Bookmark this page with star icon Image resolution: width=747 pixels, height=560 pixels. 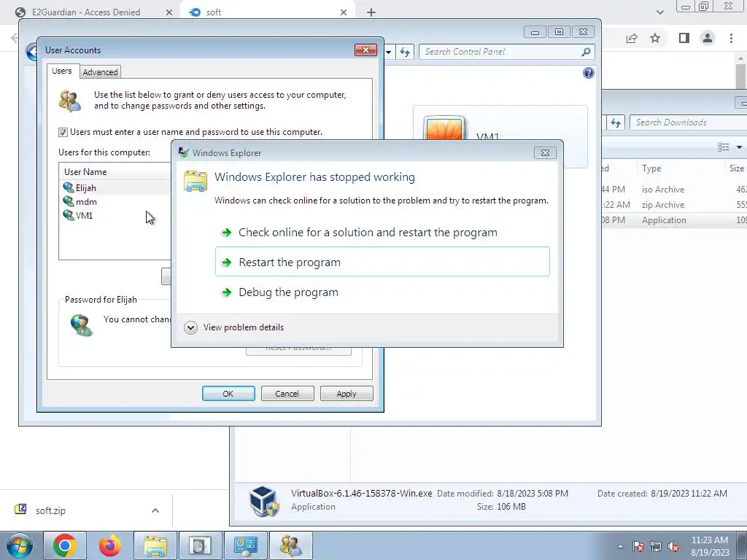[x=655, y=38]
